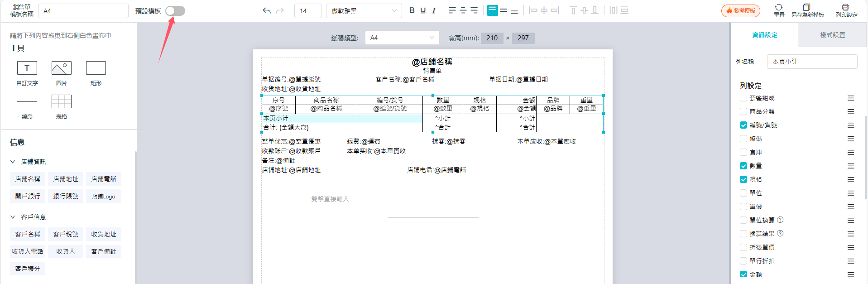
Task: Toggle the default template switch
Action: pos(175,11)
